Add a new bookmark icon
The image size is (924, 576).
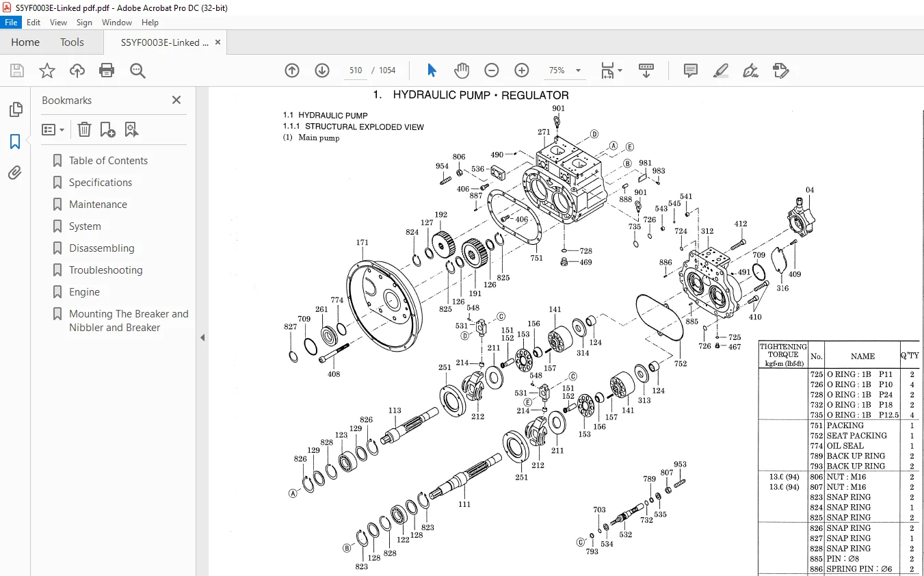pyautogui.click(x=108, y=129)
